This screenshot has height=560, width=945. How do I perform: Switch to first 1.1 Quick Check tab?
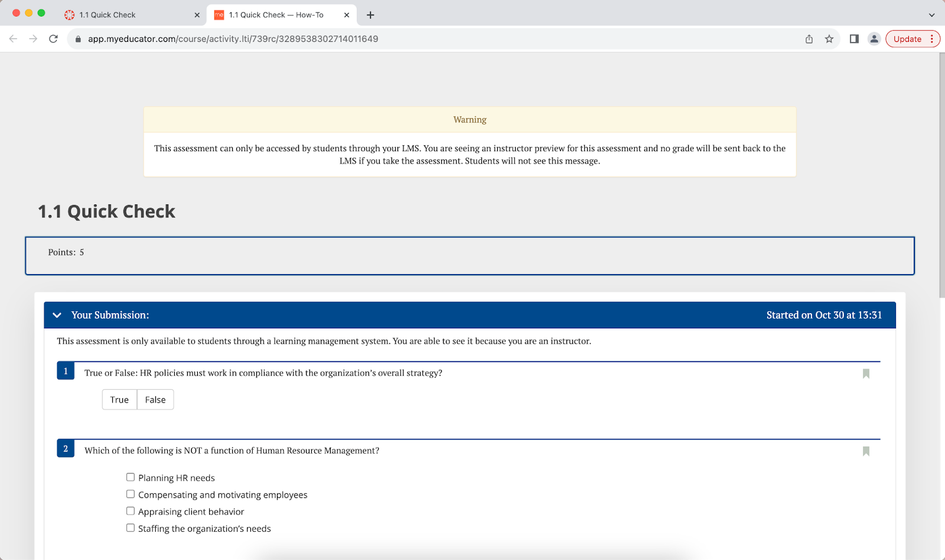[x=131, y=15]
